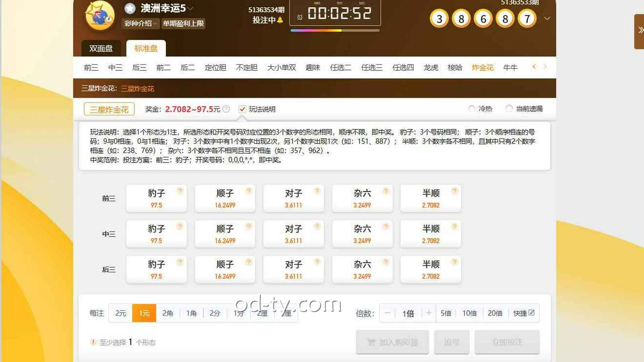Expand the side panel with the double-arrow icon

(640, 30)
